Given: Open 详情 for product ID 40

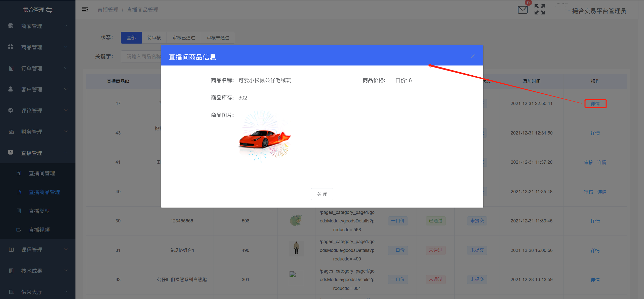Looking at the screenshot, I should coord(602,192).
